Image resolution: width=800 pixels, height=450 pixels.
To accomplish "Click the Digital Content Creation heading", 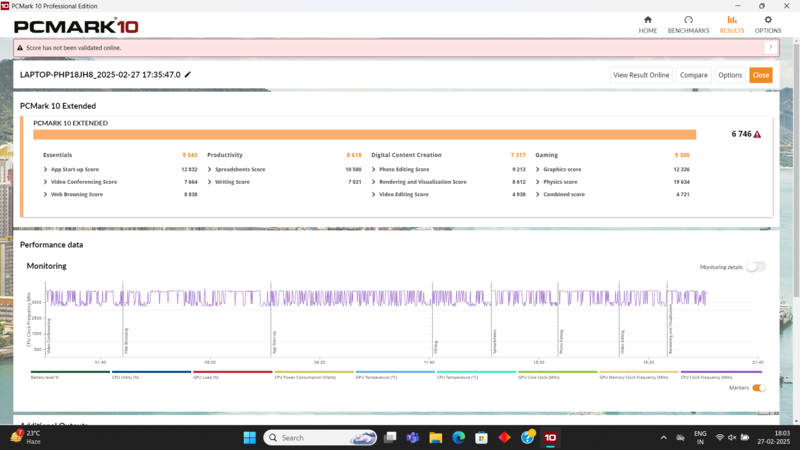I will [406, 155].
